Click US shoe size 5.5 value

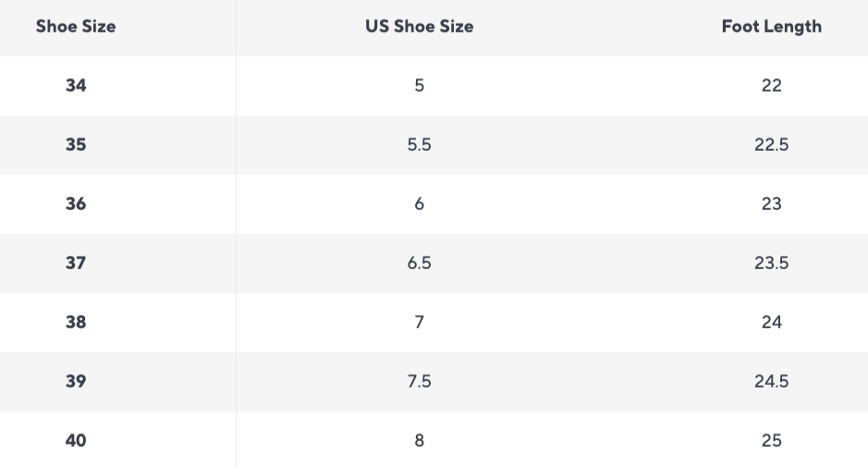tap(419, 144)
